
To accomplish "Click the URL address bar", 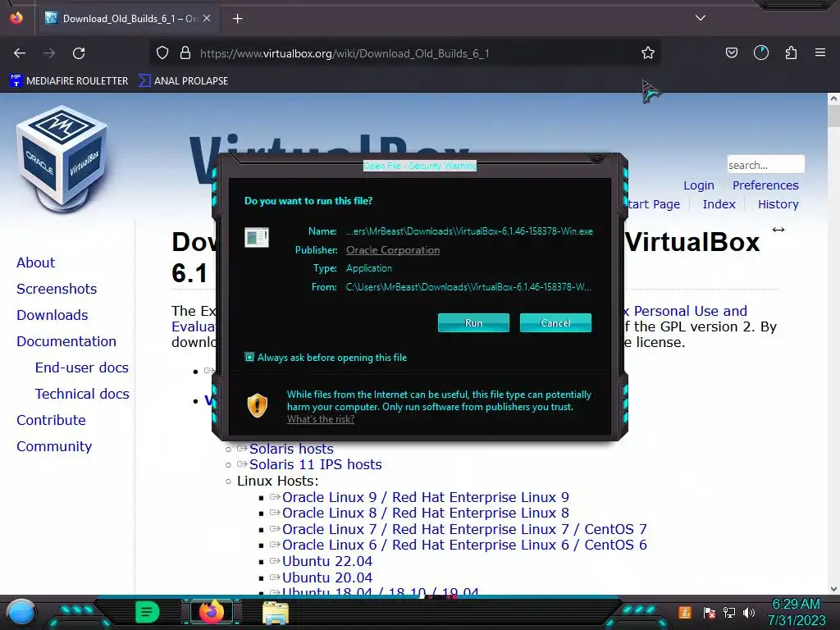I will 405,53.
